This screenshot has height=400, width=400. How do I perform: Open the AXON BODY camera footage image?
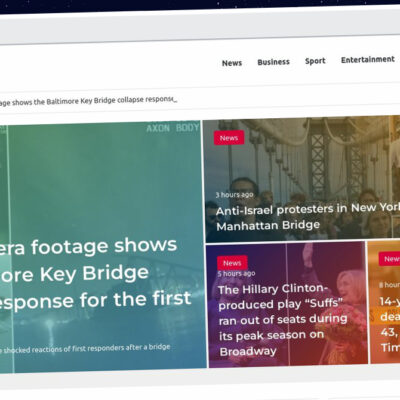pos(102,247)
